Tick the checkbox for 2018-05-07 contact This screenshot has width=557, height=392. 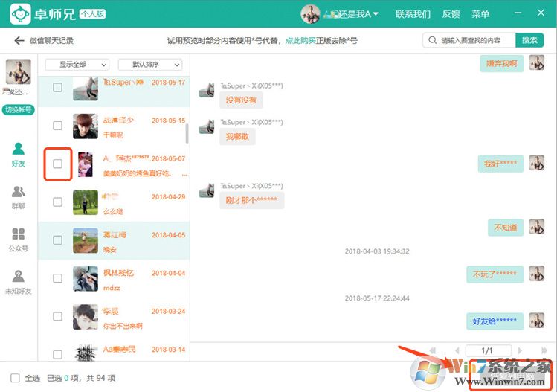(x=58, y=164)
